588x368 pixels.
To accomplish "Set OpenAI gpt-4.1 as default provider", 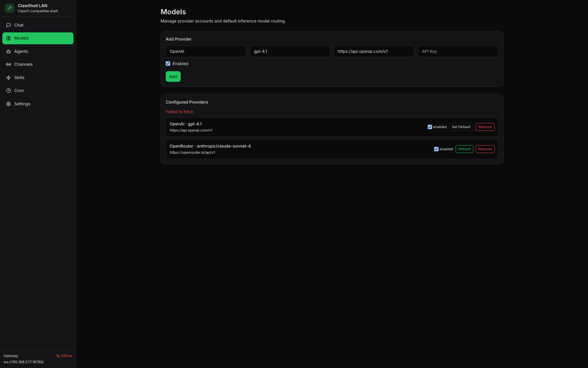I will tap(461, 127).
